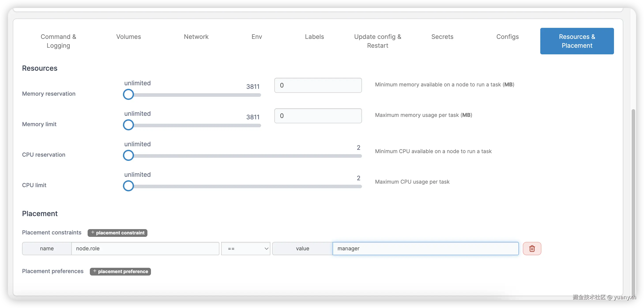Switch to the Network tab
Image resolution: width=644 pixels, height=308 pixels.
click(196, 36)
